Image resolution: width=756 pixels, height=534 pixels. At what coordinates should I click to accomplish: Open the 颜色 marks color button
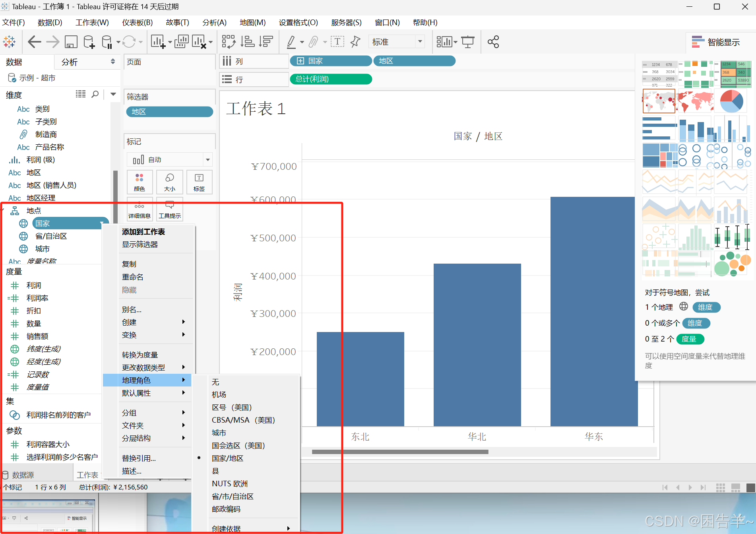click(140, 182)
